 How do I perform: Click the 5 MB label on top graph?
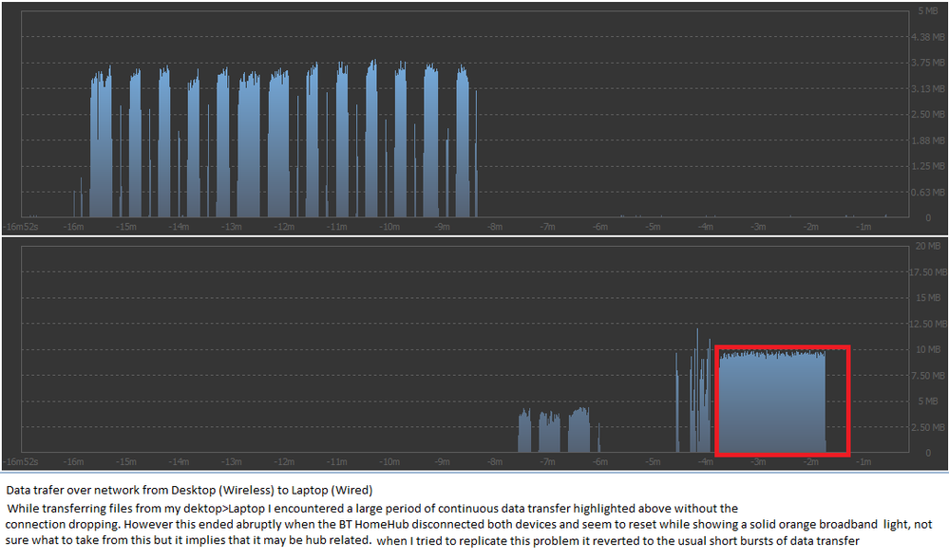pyautogui.click(x=928, y=10)
